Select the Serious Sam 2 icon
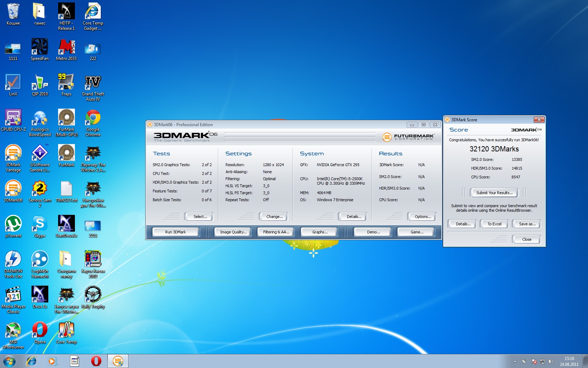 pyautogui.click(x=40, y=193)
